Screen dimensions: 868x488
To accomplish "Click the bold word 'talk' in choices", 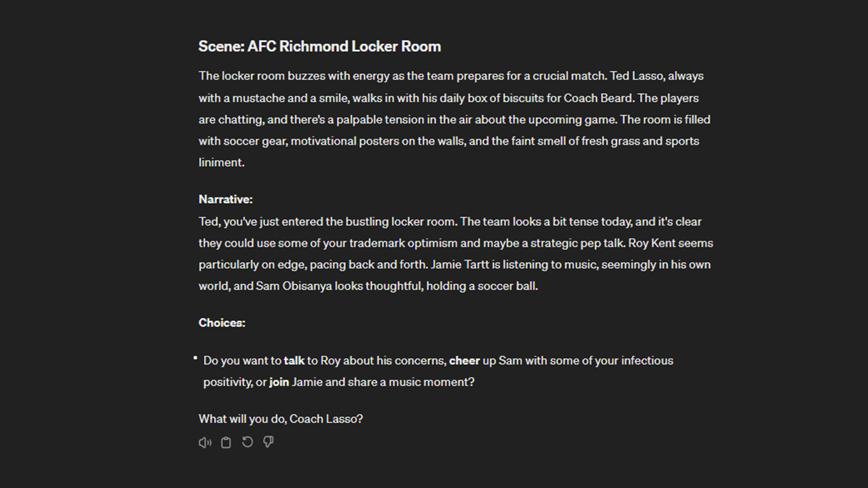I will point(294,361).
